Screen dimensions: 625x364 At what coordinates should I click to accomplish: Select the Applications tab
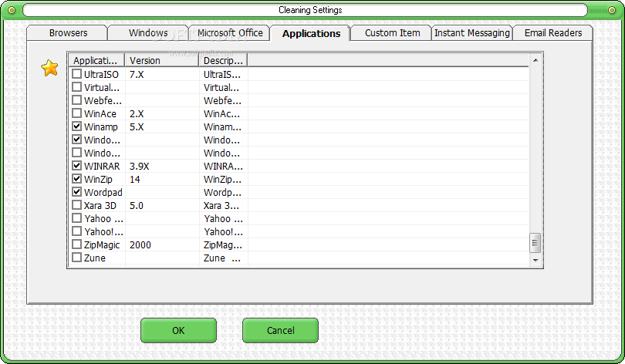coord(311,33)
